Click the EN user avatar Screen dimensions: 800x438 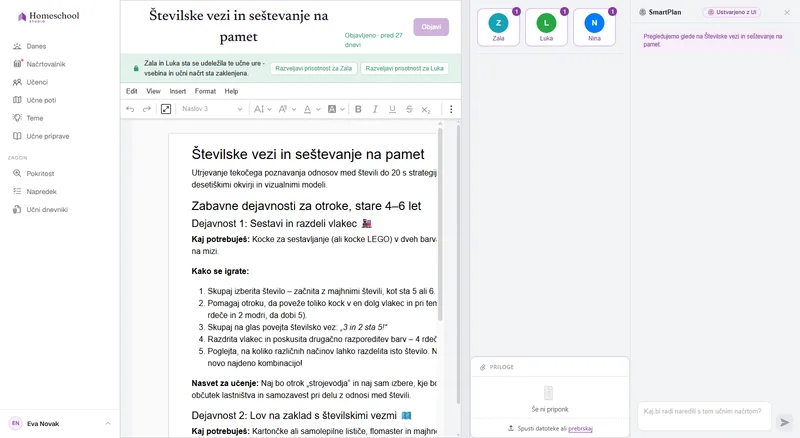pos(16,424)
